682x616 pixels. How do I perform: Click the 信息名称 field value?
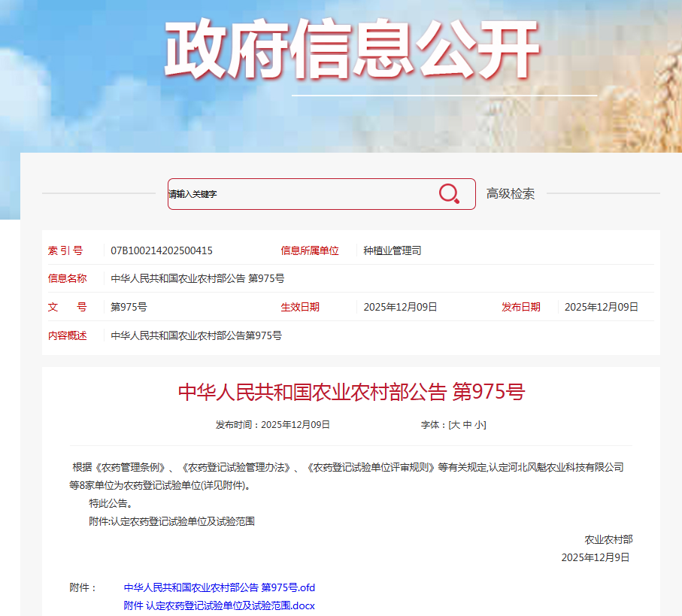point(197,278)
